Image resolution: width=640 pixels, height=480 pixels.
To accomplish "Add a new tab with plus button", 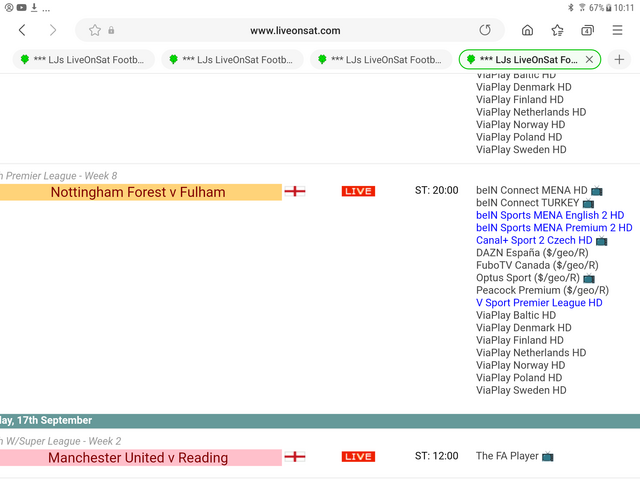I will (x=619, y=60).
